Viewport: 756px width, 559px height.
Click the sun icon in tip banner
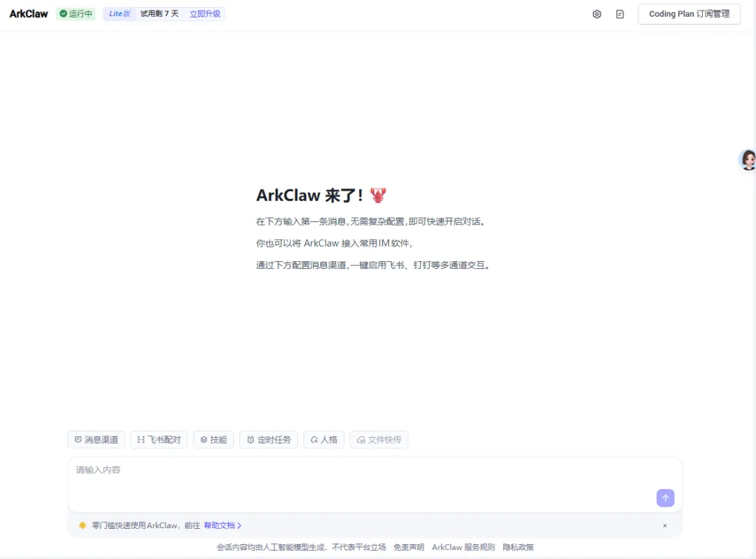[83, 525]
